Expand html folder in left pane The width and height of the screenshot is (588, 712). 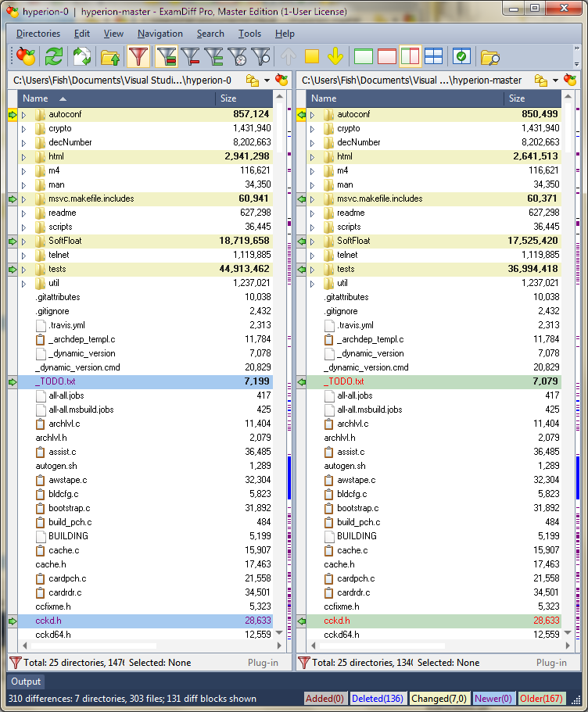pyautogui.click(x=23, y=157)
